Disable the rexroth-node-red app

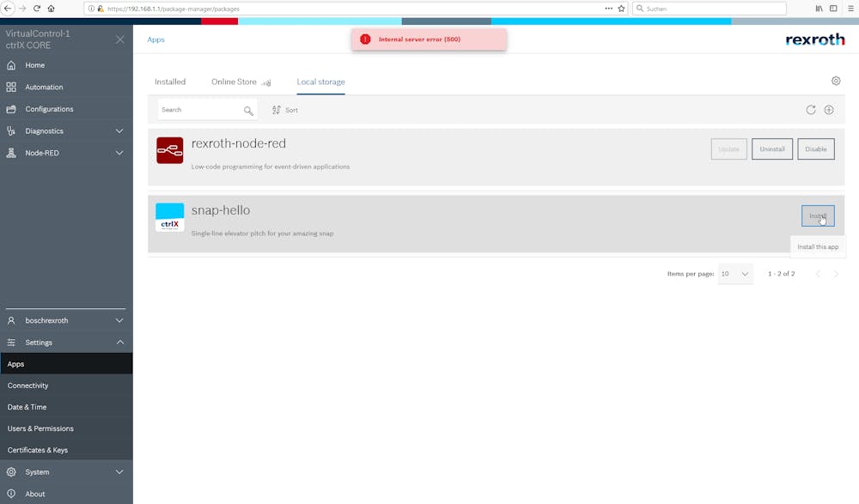click(x=815, y=149)
